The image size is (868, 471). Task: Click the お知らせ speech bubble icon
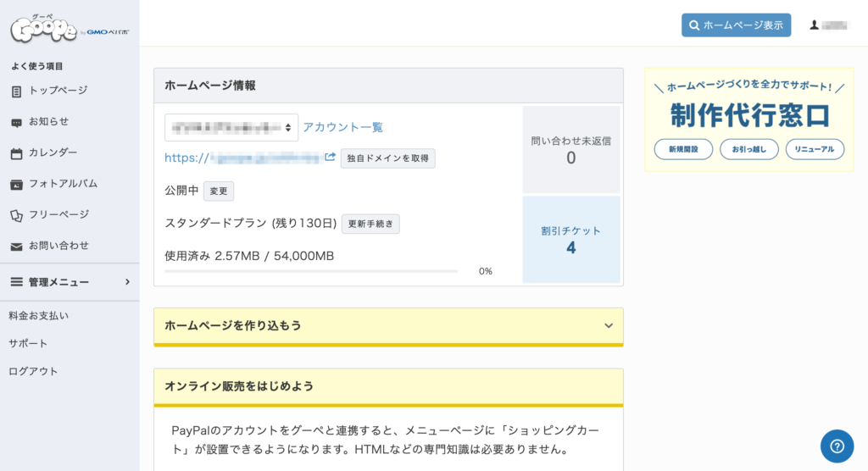[17, 123]
